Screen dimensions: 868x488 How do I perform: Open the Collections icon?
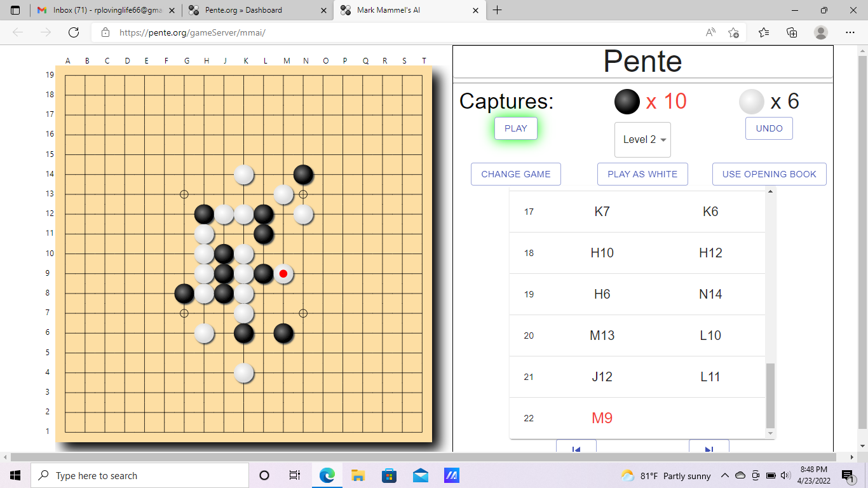point(792,32)
